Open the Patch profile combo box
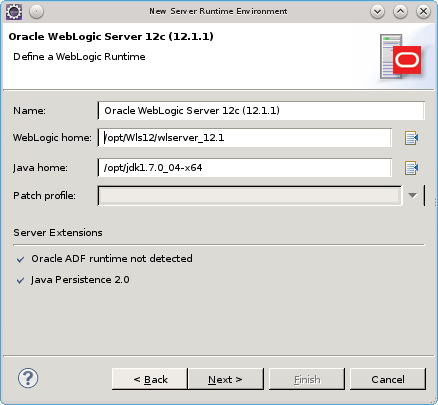Viewport: 438px width, 405px height. (x=250, y=196)
